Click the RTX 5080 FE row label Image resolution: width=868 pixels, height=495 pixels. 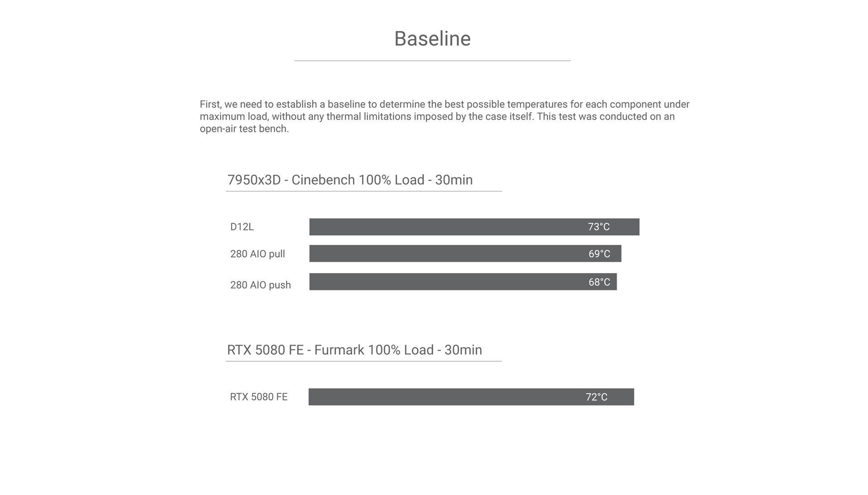[x=259, y=397]
